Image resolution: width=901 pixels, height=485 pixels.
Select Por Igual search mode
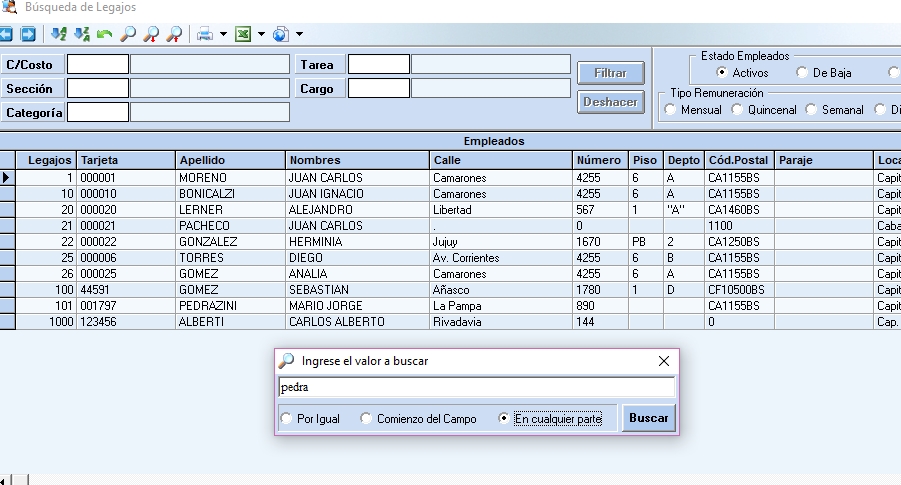point(286,418)
